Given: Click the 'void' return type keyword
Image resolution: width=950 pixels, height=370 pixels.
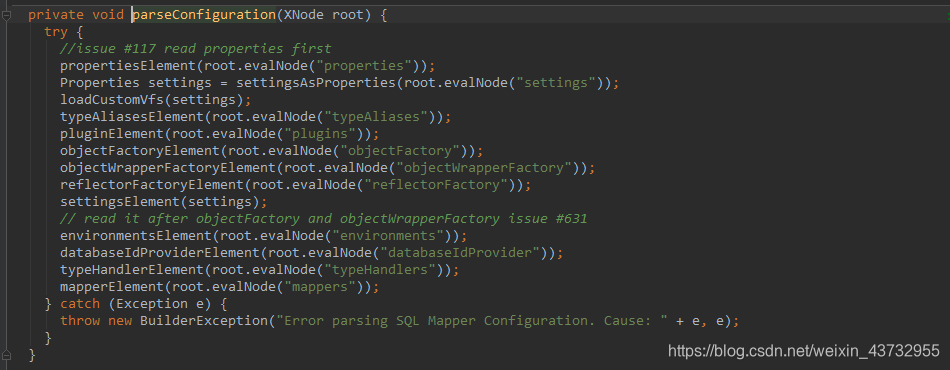Looking at the screenshot, I should (x=108, y=15).
